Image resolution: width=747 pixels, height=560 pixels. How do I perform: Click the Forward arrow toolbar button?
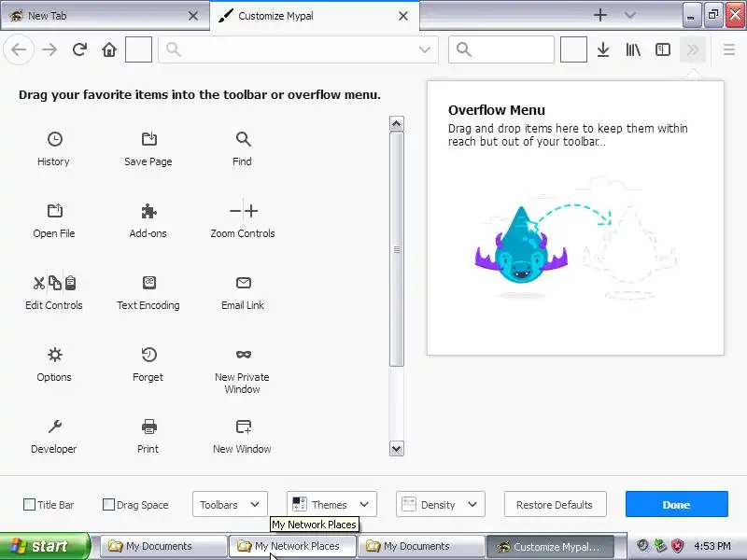point(49,49)
